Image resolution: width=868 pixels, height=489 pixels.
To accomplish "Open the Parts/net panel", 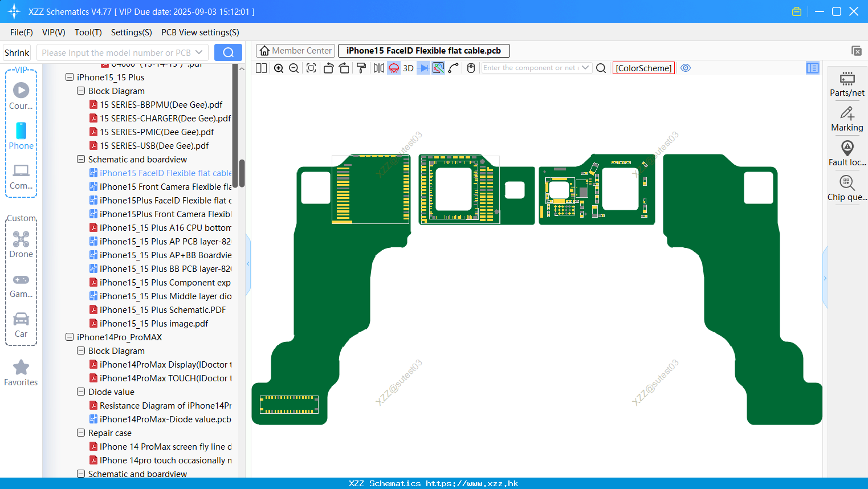I will [847, 84].
